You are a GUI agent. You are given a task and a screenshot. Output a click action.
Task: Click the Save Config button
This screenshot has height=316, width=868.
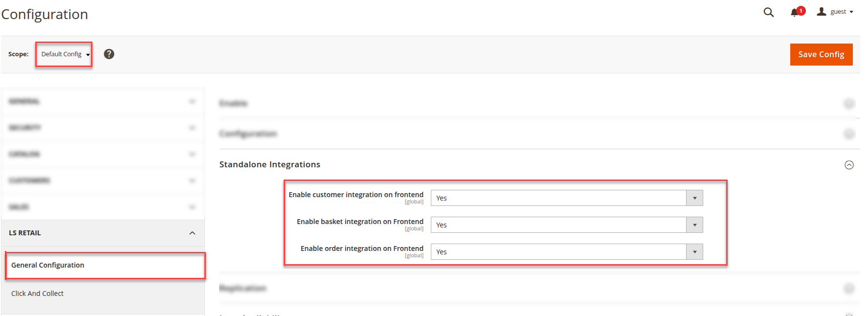[x=821, y=54]
